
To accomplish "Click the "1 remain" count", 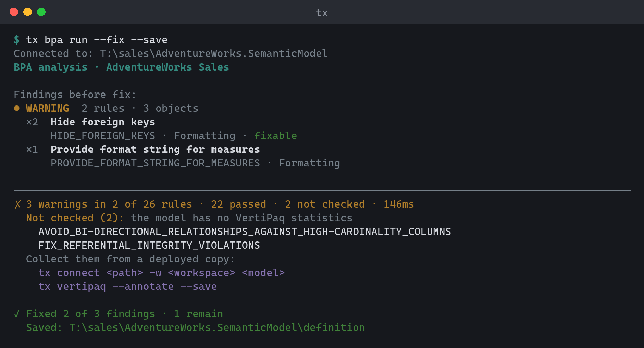I will pyautogui.click(x=198, y=314).
